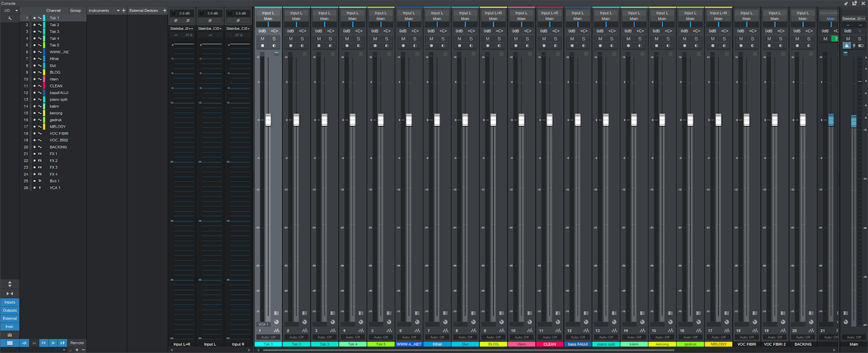The height and width of the screenshot is (353, 868).
Task: Select the bass FAUJI channel name label
Action: (x=578, y=344)
